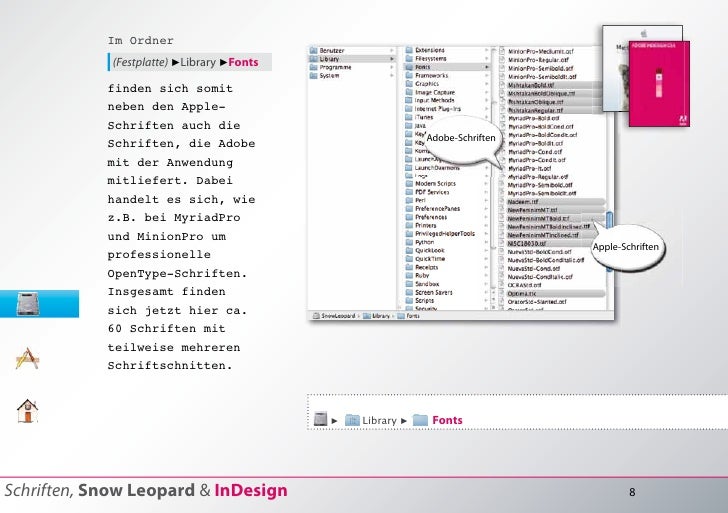Expand arrow beside QuickTime folder

pyautogui.click(x=487, y=259)
